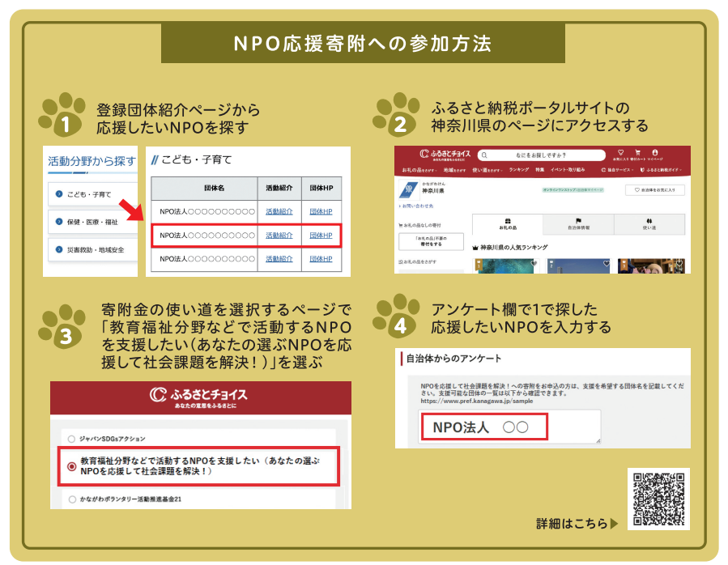Select かながわボランタリー活動推進基金21 radio button
The height and width of the screenshot is (565, 728).
[71, 499]
